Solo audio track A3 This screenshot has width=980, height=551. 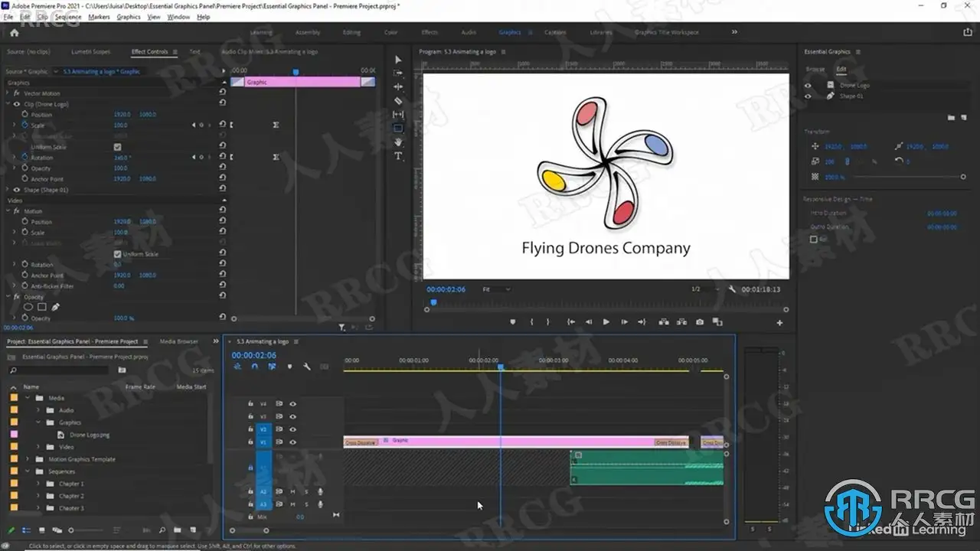[x=306, y=505]
